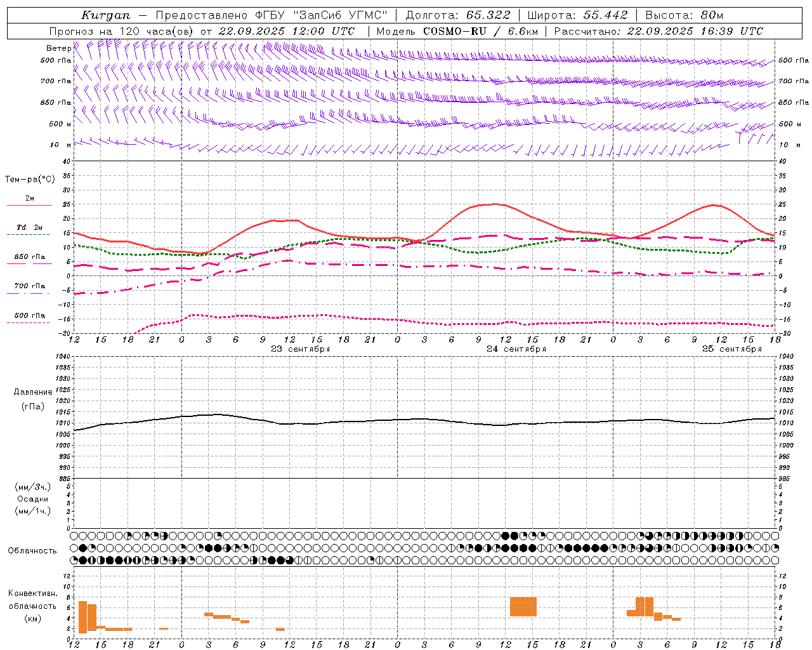Click the Ветер panel label
This screenshot has width=812, height=650.
pos(58,48)
